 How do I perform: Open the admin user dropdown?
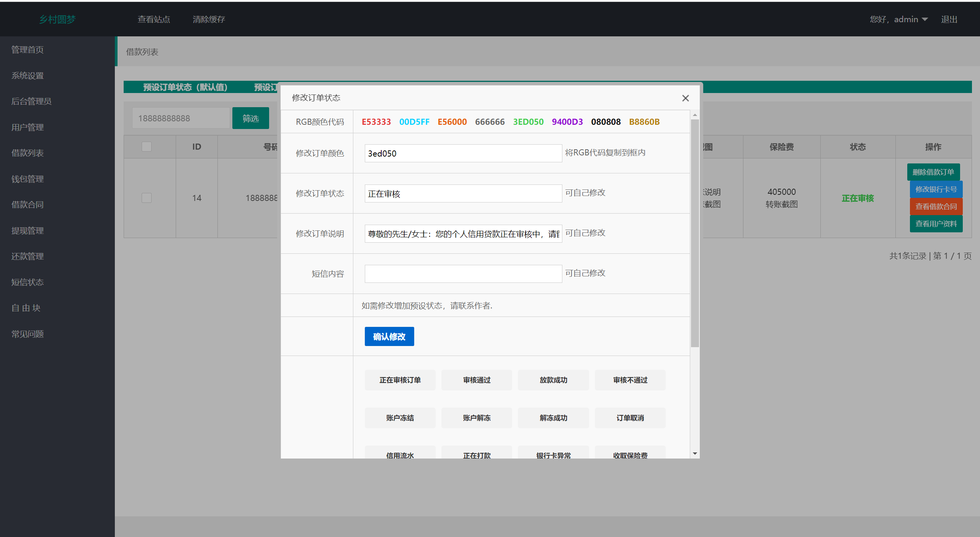(898, 19)
